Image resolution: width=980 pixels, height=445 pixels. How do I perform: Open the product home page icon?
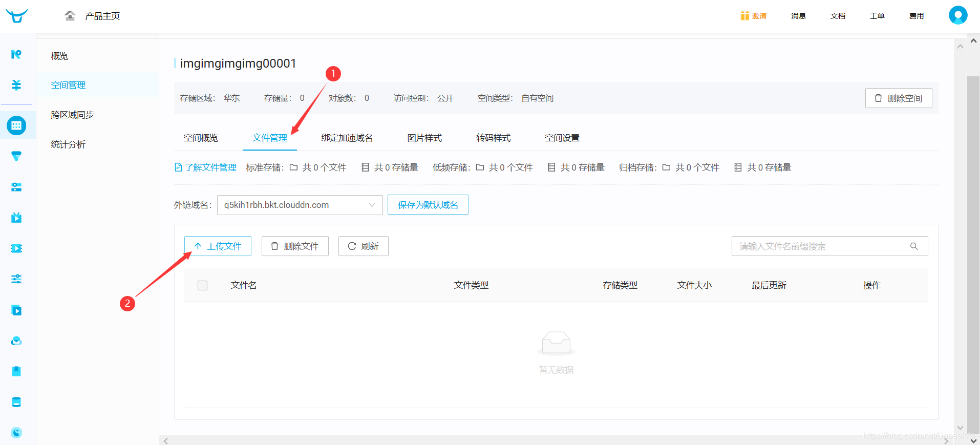[70, 16]
